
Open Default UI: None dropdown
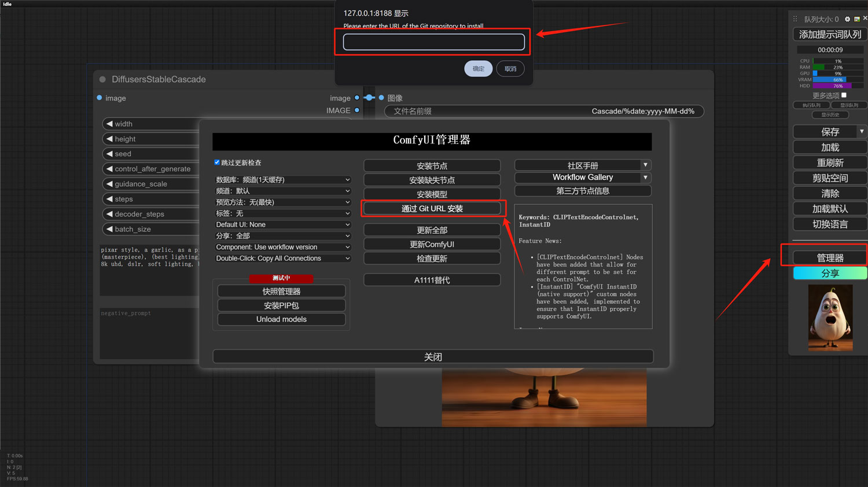pyautogui.click(x=283, y=224)
